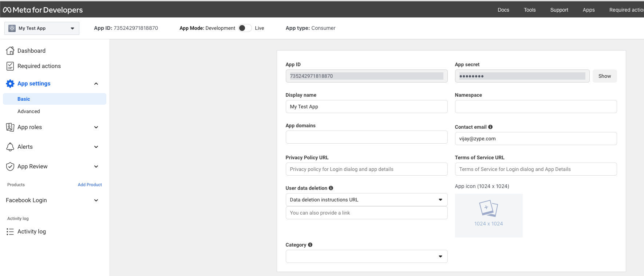Click the User data deletion info icon
Image resolution: width=644 pixels, height=276 pixels.
pyautogui.click(x=331, y=188)
